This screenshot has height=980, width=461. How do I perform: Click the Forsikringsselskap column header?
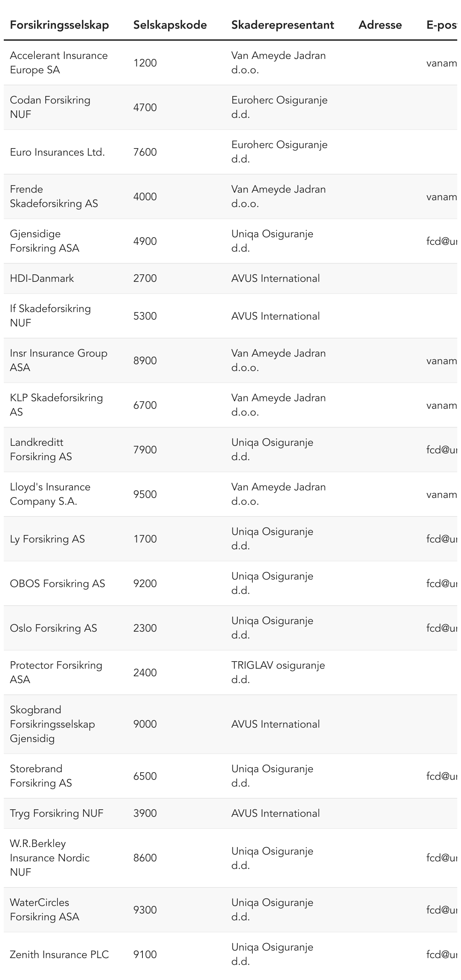coord(59,25)
